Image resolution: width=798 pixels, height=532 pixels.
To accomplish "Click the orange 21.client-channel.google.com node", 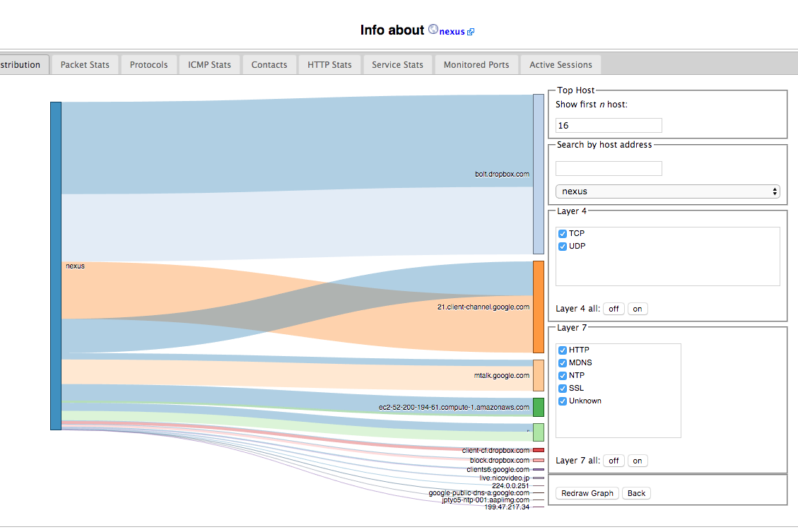I will click(538, 307).
